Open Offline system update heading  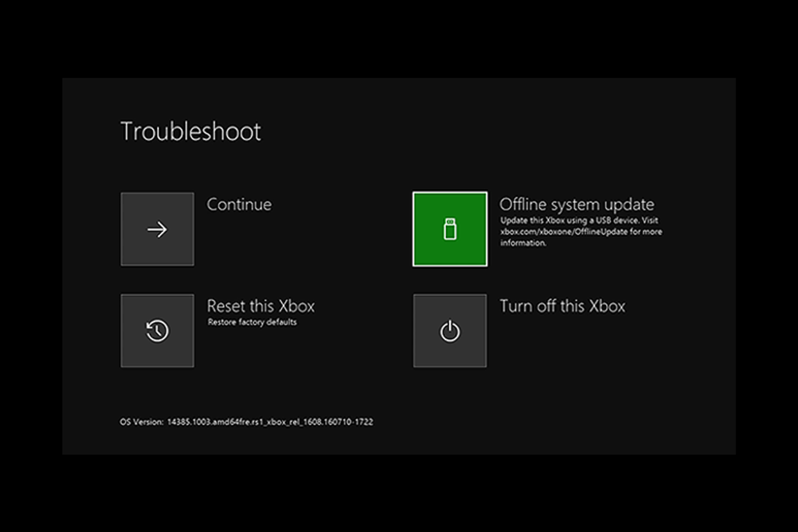[x=576, y=204]
